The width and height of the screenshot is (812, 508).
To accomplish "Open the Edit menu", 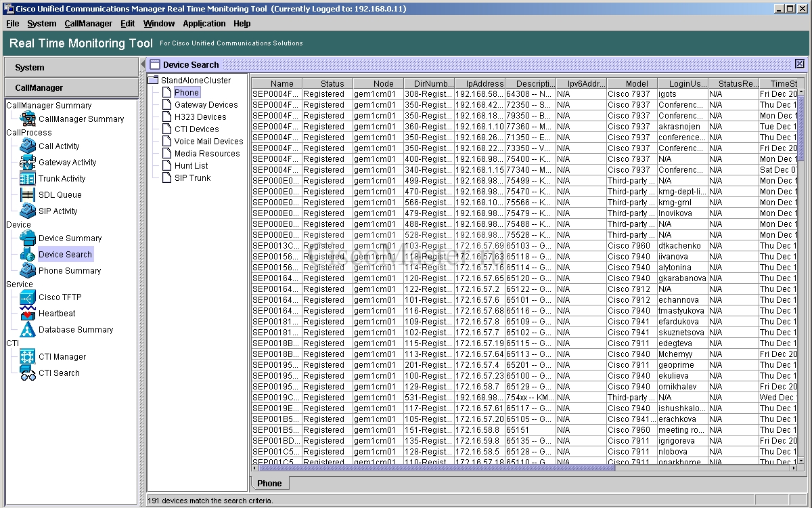I will 128,23.
